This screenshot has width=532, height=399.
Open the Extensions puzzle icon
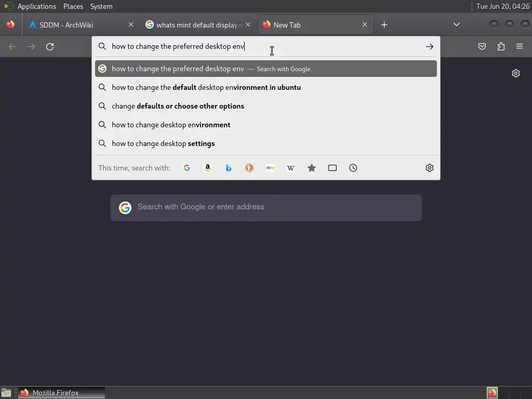pos(501,46)
